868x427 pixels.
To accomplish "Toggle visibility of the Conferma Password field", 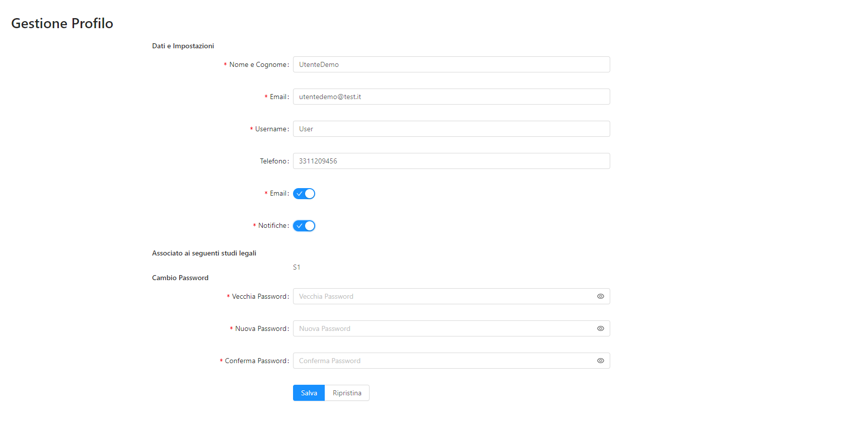I will pos(600,361).
